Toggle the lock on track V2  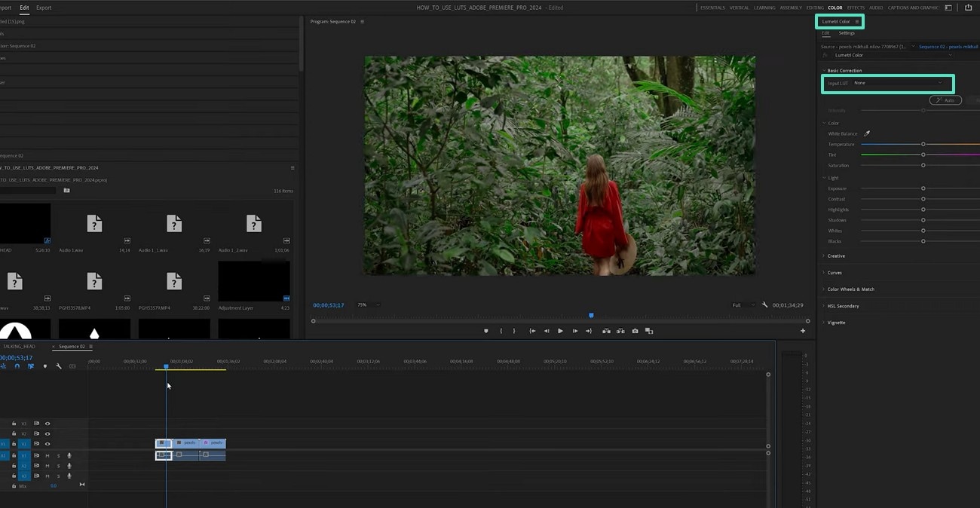[x=14, y=434]
